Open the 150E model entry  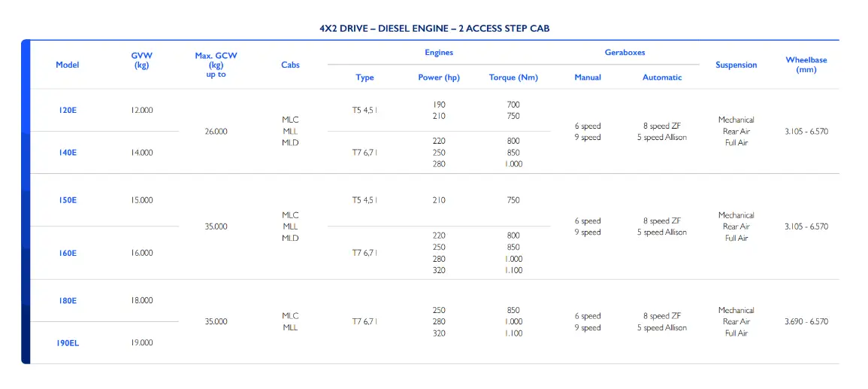coord(68,201)
